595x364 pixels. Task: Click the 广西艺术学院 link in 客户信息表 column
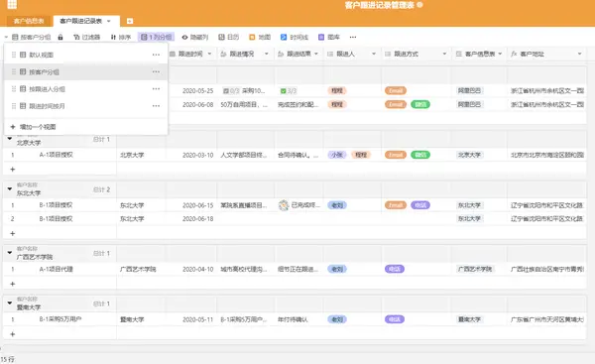pyautogui.click(x=475, y=269)
